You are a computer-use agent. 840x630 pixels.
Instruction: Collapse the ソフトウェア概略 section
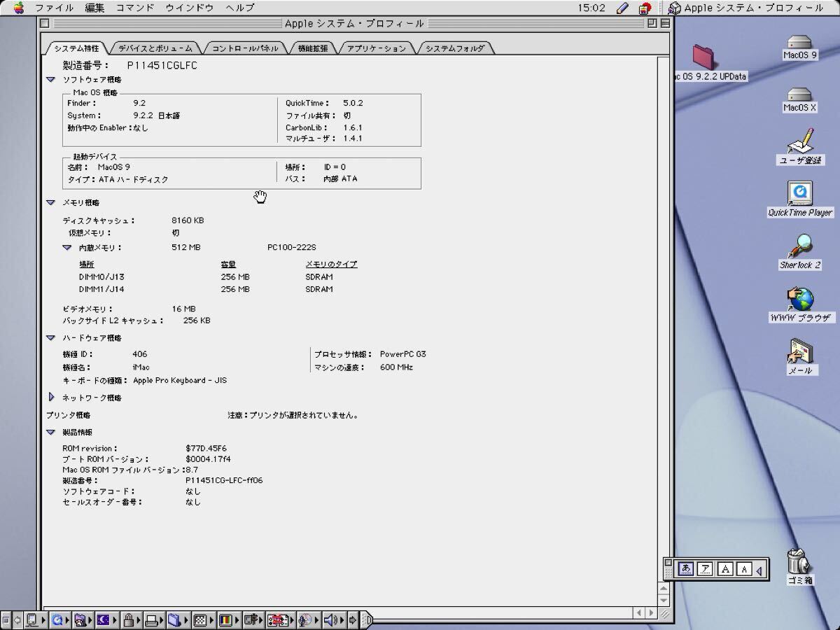50,80
